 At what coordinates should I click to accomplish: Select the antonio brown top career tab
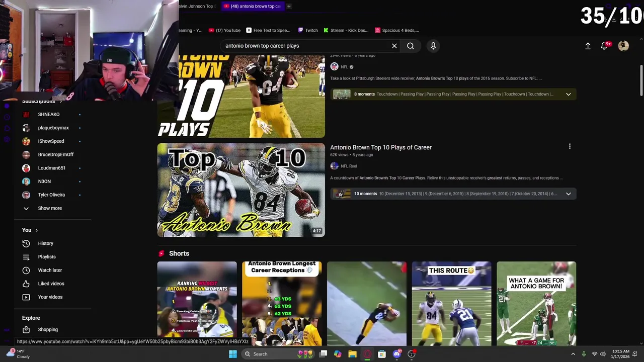252,6
